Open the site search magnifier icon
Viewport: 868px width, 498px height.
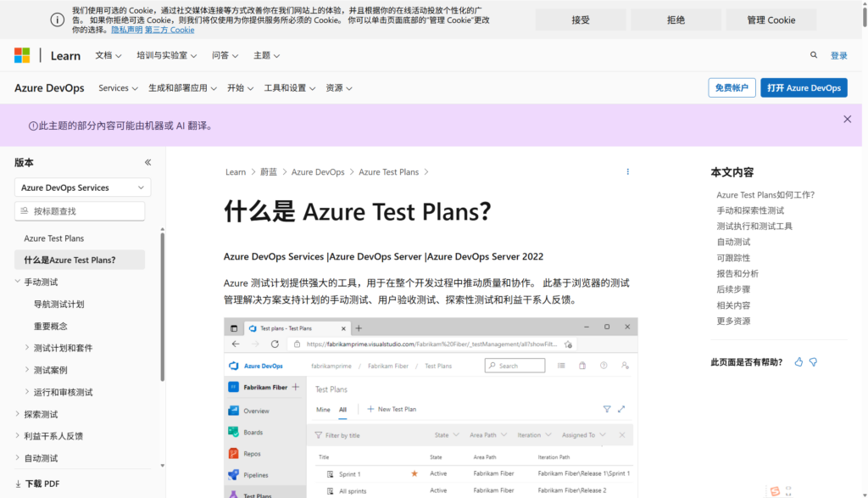(x=814, y=55)
